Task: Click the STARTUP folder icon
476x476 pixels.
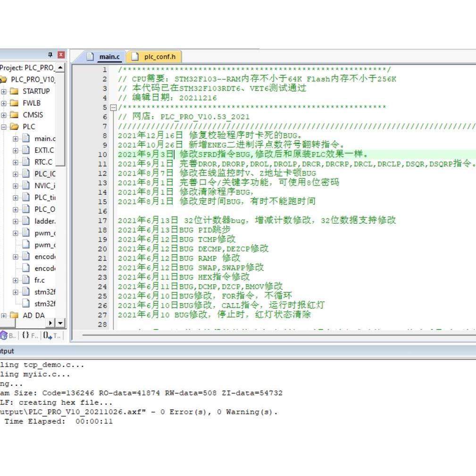Action: point(14,91)
